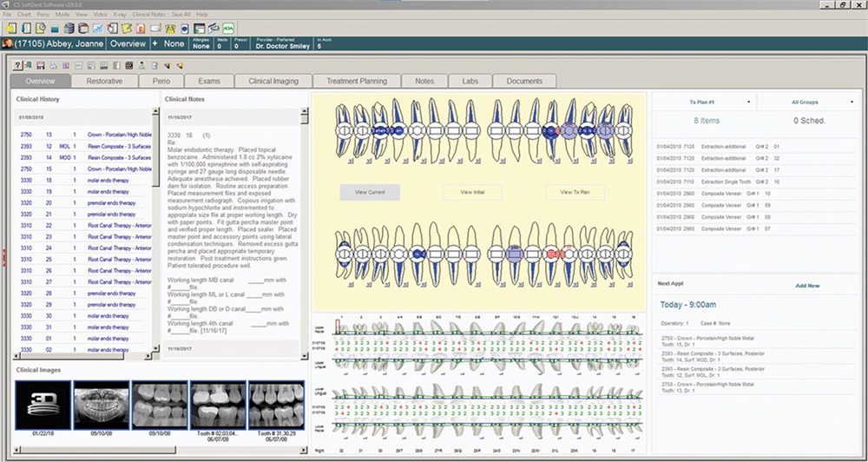Image resolution: width=868 pixels, height=462 pixels.
Task: Click the handshake icon next to ADA logo
Action: (x=214, y=29)
